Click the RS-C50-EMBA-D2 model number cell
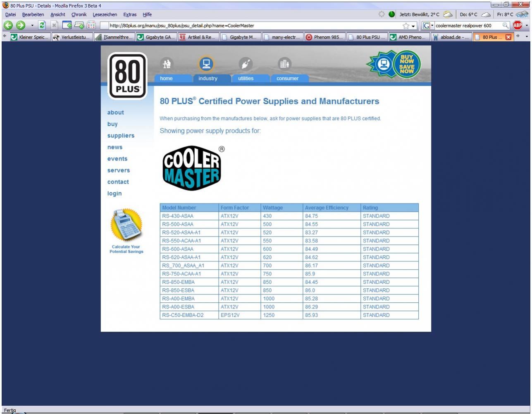532x414 pixels. 189,315
